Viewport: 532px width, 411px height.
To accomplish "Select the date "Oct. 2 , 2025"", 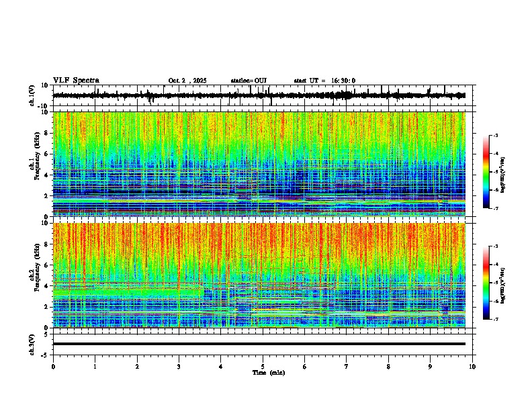I will pyautogui.click(x=187, y=81).
